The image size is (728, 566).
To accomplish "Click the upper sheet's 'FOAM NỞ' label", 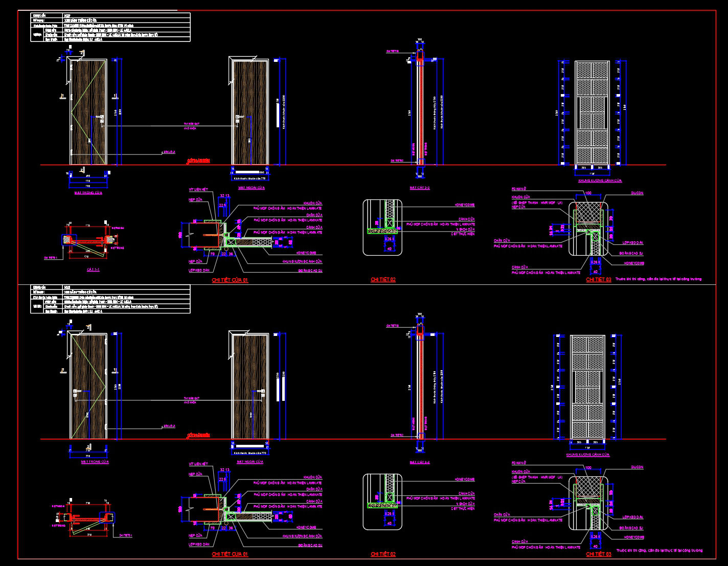I will [518, 189].
